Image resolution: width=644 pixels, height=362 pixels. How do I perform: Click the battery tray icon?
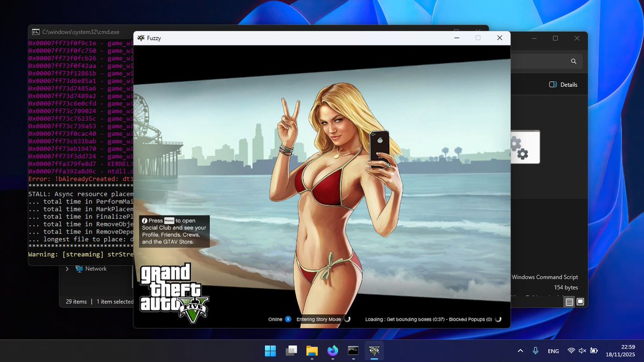click(x=594, y=351)
